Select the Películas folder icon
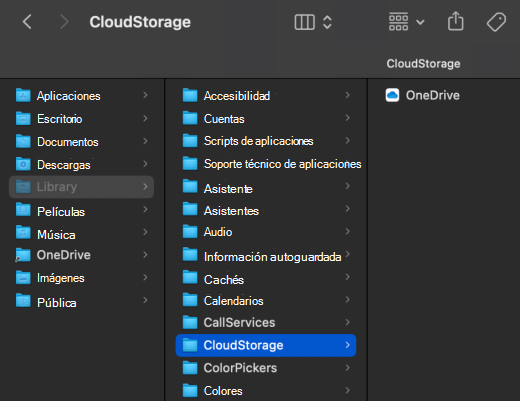 coord(23,210)
